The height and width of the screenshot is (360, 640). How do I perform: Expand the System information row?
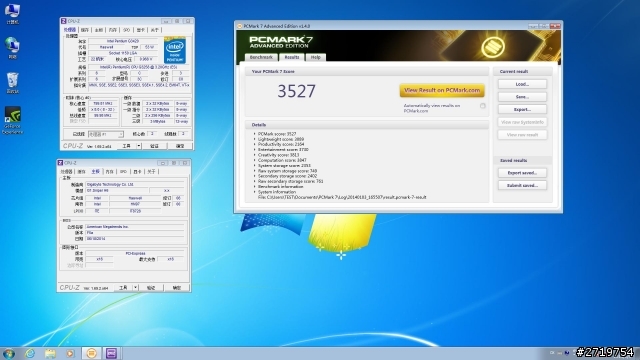coord(255,192)
